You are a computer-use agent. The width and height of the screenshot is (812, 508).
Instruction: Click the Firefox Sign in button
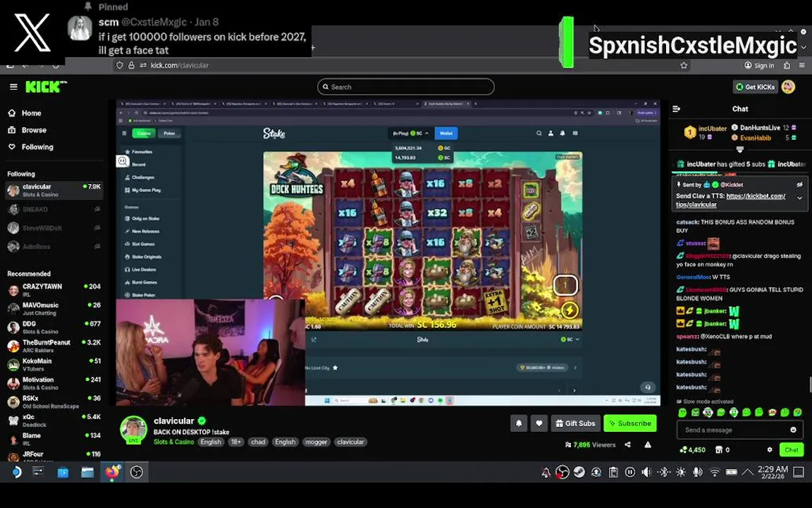click(759, 66)
